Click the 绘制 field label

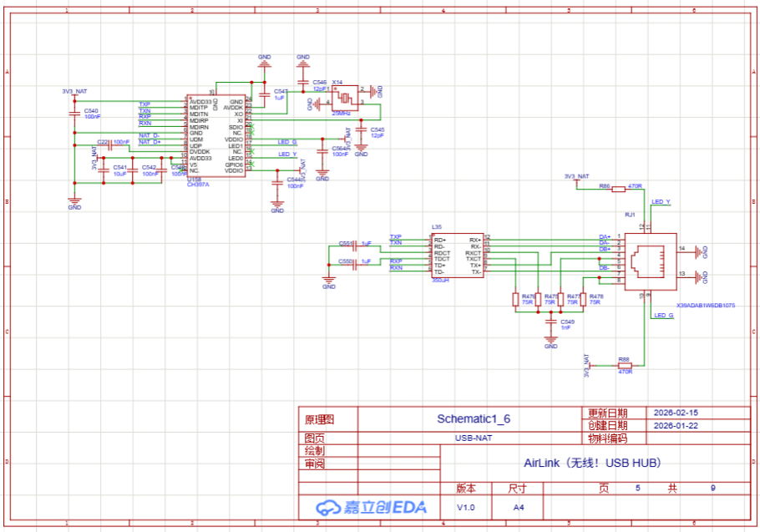pyautogui.click(x=315, y=451)
